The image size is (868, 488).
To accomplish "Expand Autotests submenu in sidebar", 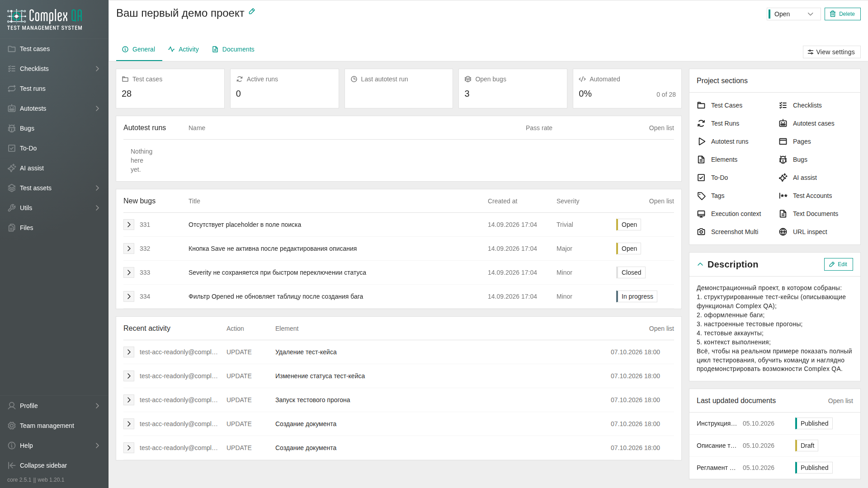I will pyautogui.click(x=97, y=108).
